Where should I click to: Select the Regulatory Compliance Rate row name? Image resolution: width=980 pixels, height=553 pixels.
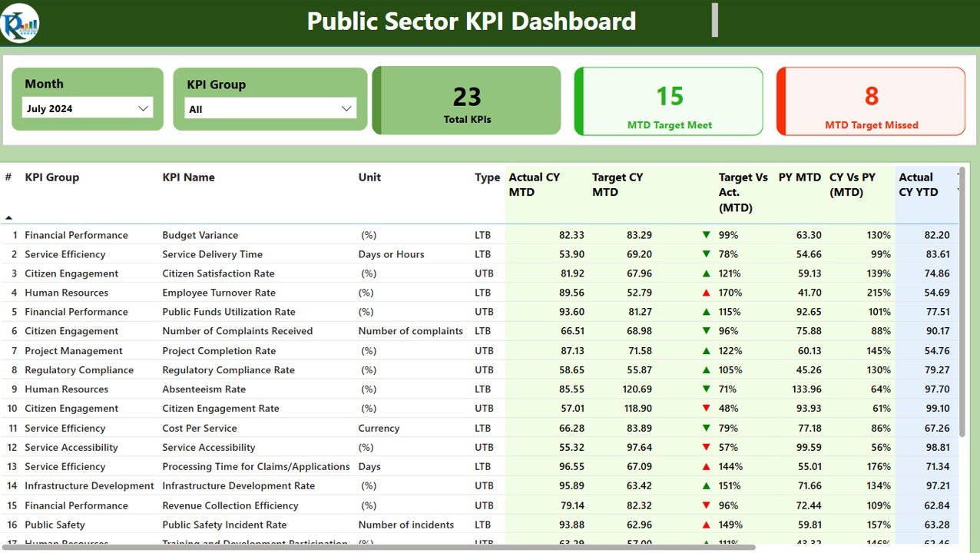228,370
